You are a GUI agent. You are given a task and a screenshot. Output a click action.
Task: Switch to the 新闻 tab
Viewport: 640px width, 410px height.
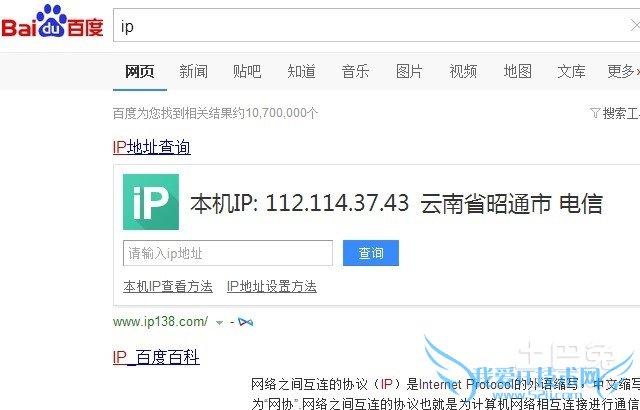[193, 71]
